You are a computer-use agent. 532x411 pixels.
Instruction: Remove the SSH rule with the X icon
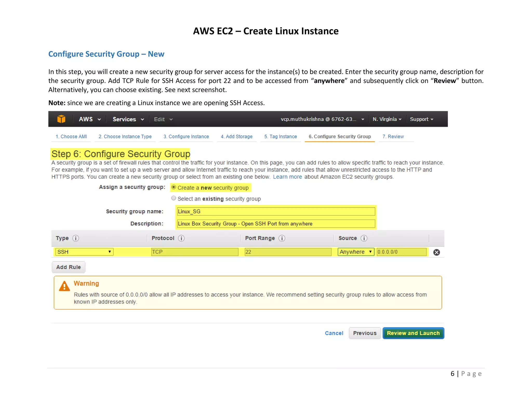(x=437, y=252)
